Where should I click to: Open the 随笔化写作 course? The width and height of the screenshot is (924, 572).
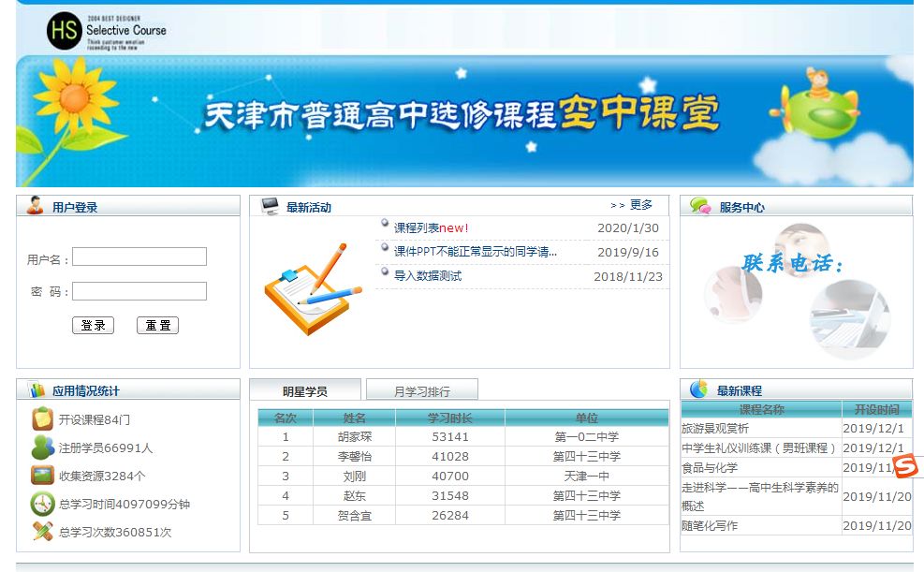(710, 525)
